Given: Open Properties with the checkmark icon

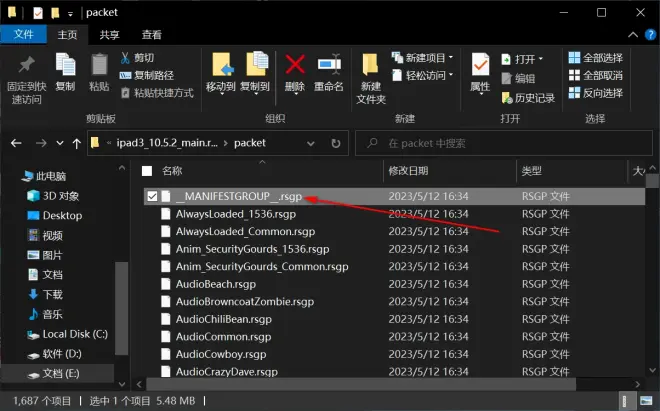Looking at the screenshot, I should (x=480, y=66).
